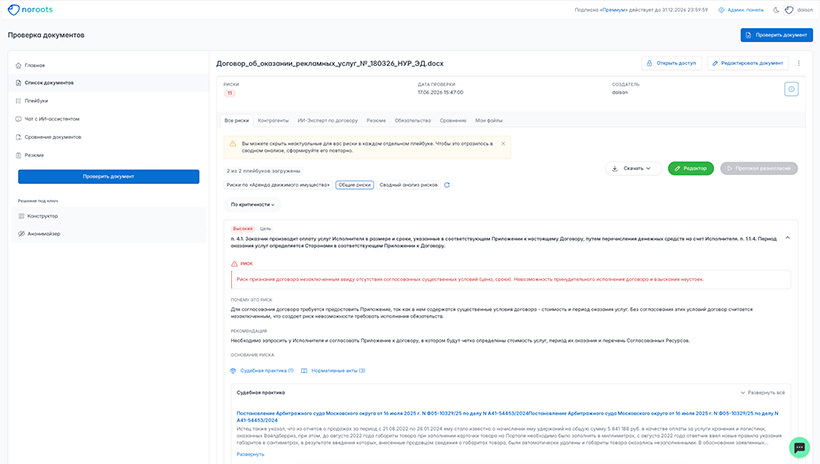Switch to the Обязательства tab

coord(413,120)
